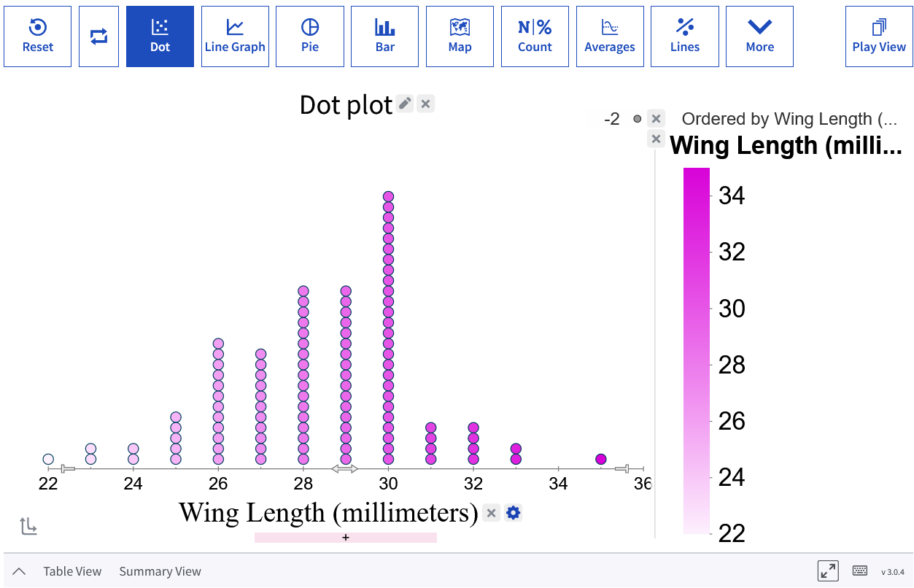This screenshot has width=914, height=588.
Task: Swap axes with the arrows icon
Action: 98,36
